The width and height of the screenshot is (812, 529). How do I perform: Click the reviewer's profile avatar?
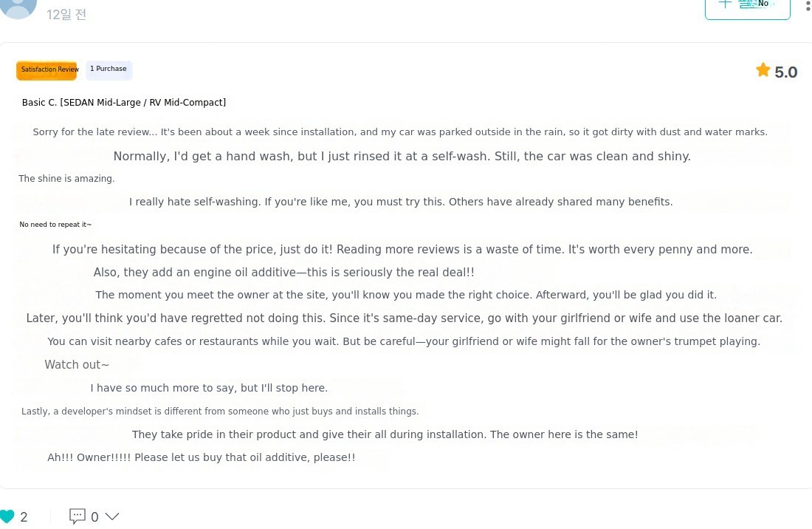tap(18, 7)
